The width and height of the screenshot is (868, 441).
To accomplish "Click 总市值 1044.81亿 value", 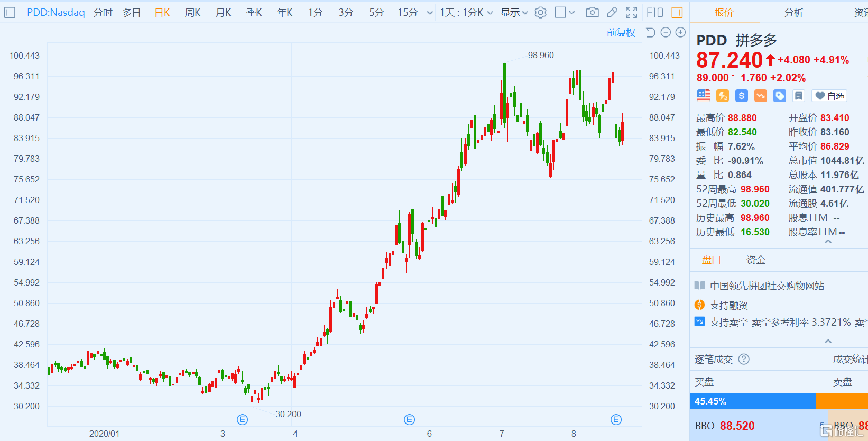I will coord(842,161).
